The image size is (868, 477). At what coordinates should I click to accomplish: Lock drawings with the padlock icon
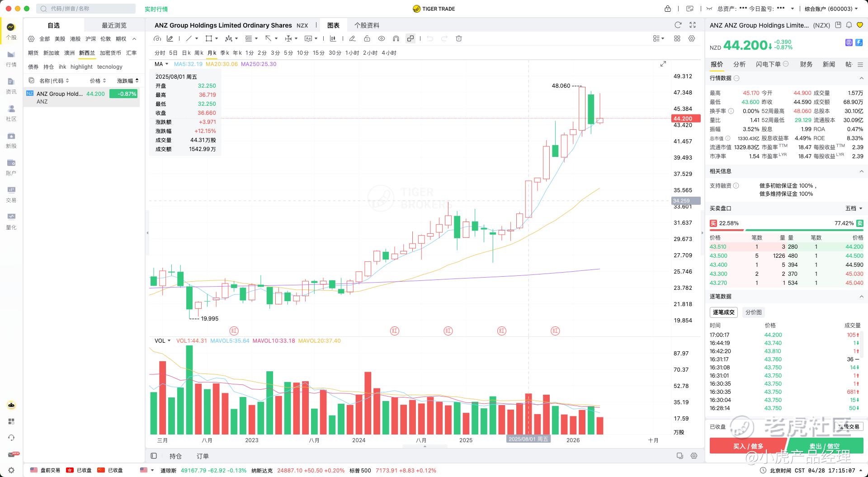[367, 38]
